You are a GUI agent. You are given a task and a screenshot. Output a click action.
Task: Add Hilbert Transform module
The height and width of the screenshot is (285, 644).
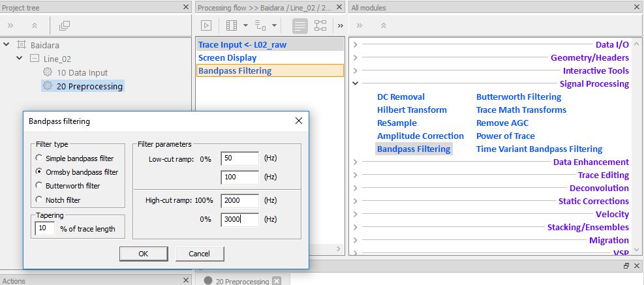click(412, 110)
